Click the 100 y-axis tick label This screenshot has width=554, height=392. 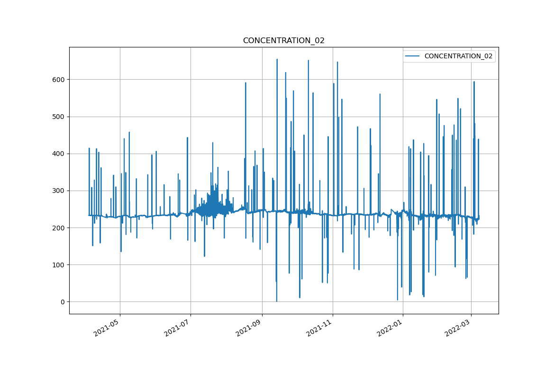58,265
